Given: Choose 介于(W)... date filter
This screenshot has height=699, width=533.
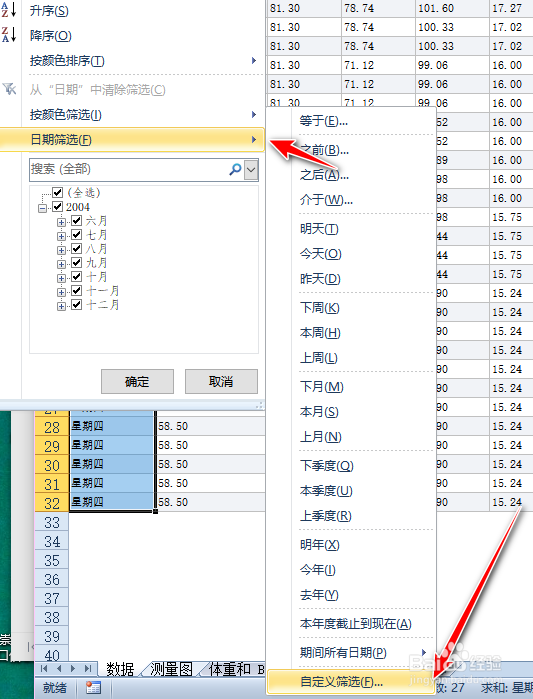Looking at the screenshot, I should point(351,199).
